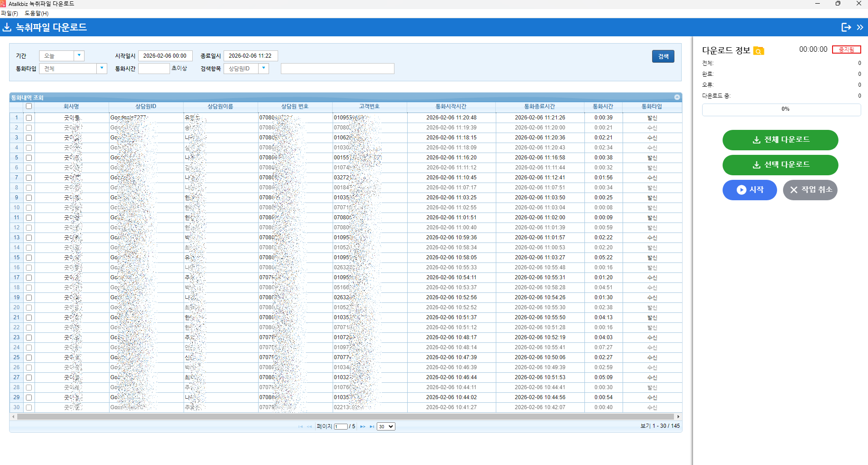Screen dimensions: 868x465
Task: Select the checkbox on row 15
Action: point(29,257)
